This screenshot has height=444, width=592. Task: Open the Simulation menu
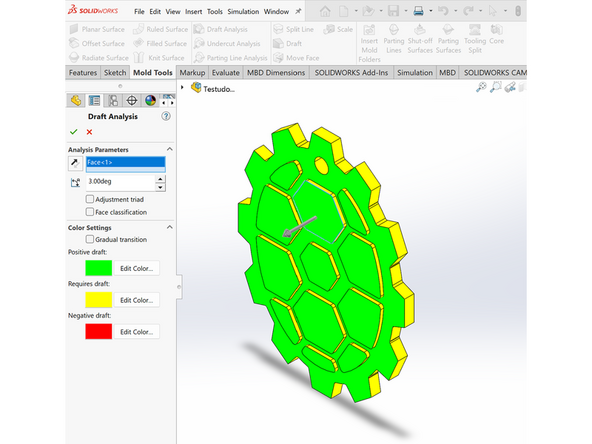click(x=243, y=12)
